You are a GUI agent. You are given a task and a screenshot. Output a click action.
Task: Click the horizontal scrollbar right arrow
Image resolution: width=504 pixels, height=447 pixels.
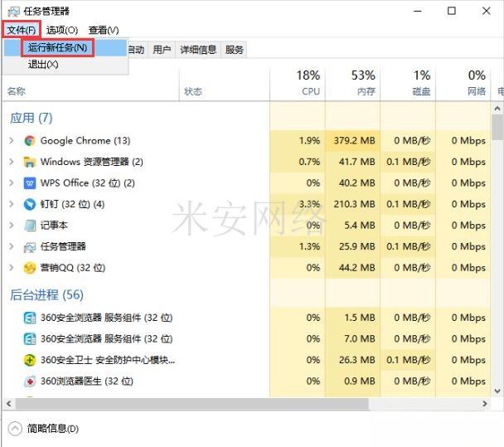[485, 404]
